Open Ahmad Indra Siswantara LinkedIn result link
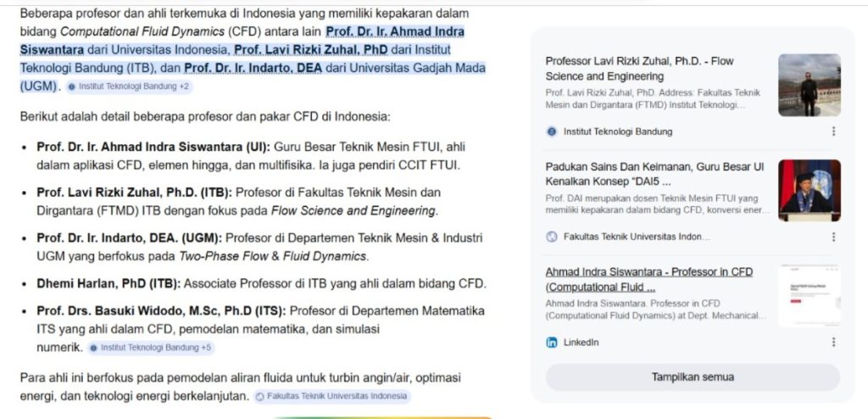 tap(648, 279)
